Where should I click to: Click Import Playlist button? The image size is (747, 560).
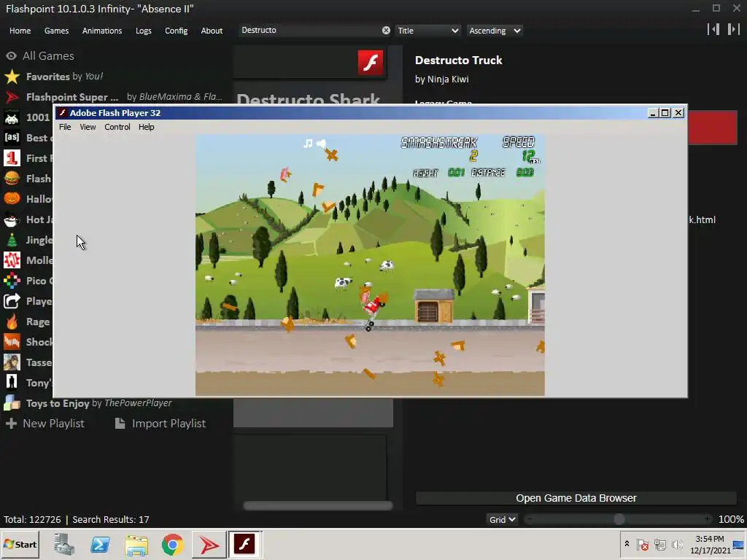pos(160,424)
